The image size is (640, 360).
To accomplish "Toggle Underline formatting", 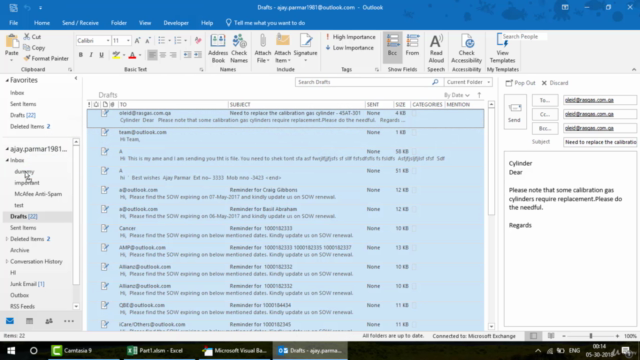I will (x=101, y=55).
